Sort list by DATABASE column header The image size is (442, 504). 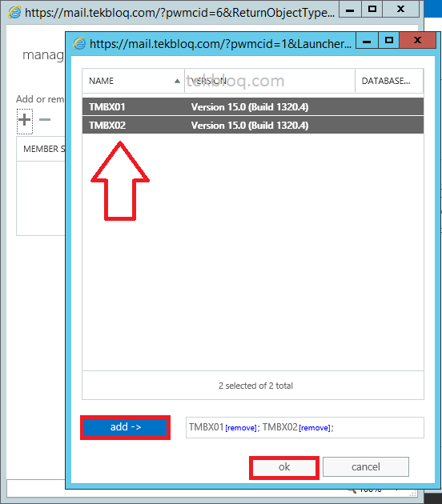389,81
